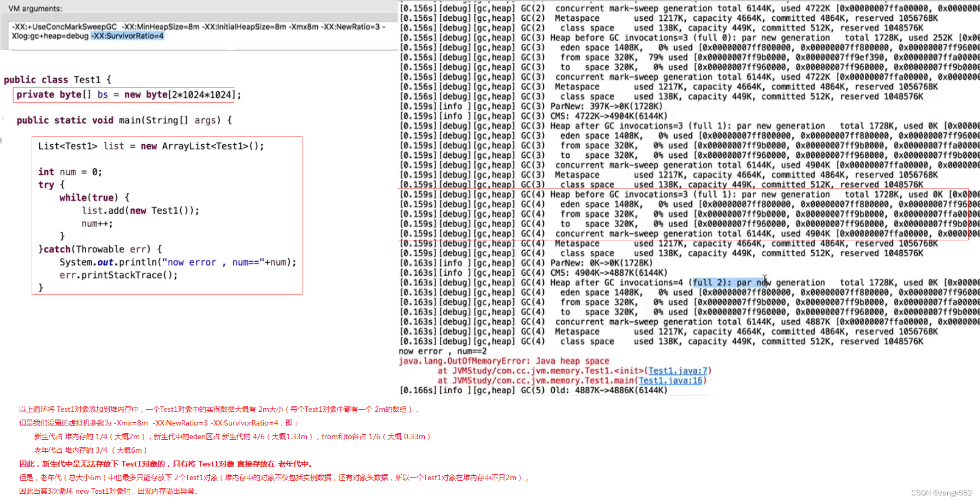Click the 'List<Test1> list = new ArrayList' line
The image size is (980, 502).
pos(151,146)
